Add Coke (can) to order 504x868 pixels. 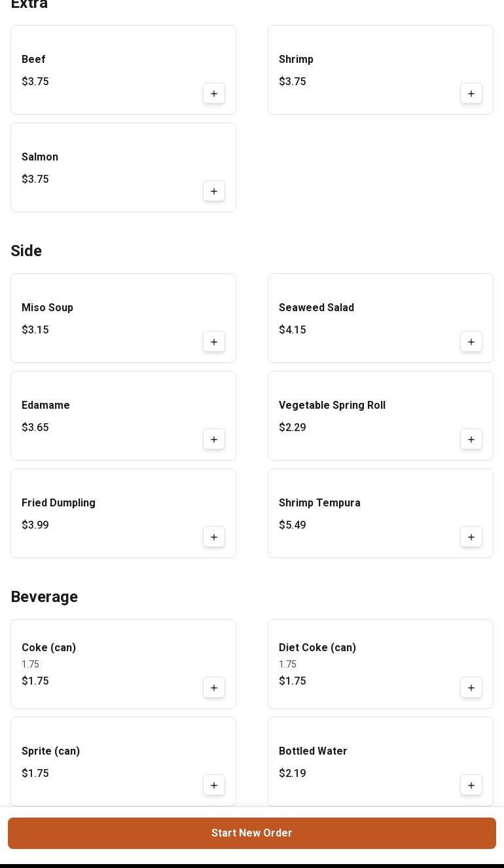click(214, 688)
